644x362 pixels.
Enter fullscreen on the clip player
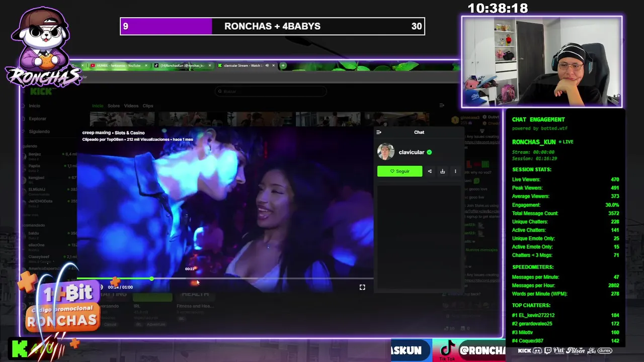coord(362,287)
